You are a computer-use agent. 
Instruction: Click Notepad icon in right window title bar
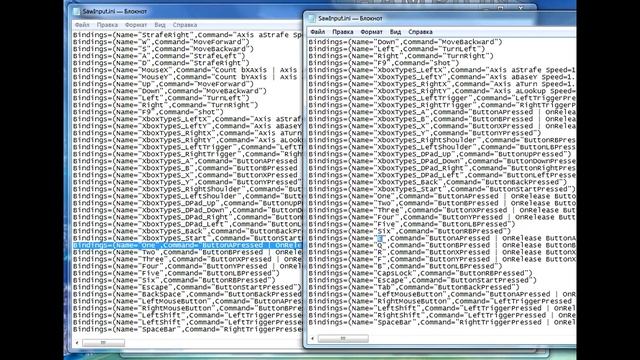312,18
